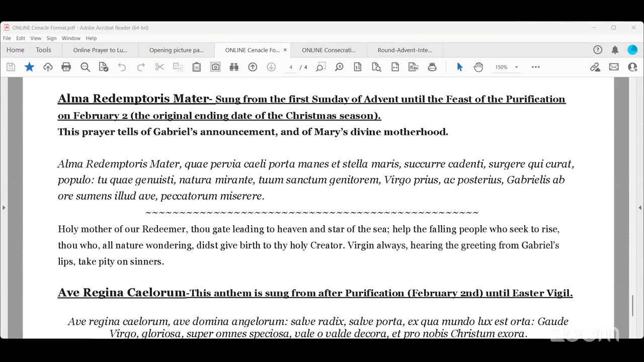The width and height of the screenshot is (644, 362).
Task: Expand the right tools pane arrow
Action: [640, 208]
